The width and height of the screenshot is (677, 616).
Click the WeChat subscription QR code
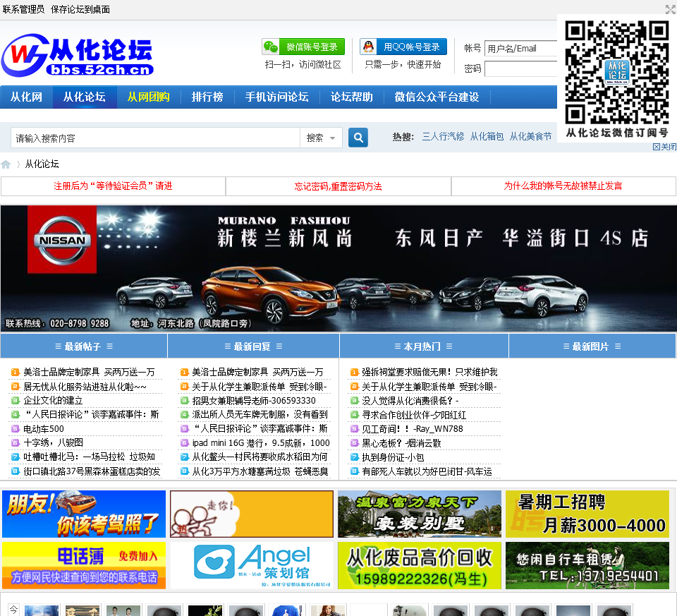tap(616, 73)
